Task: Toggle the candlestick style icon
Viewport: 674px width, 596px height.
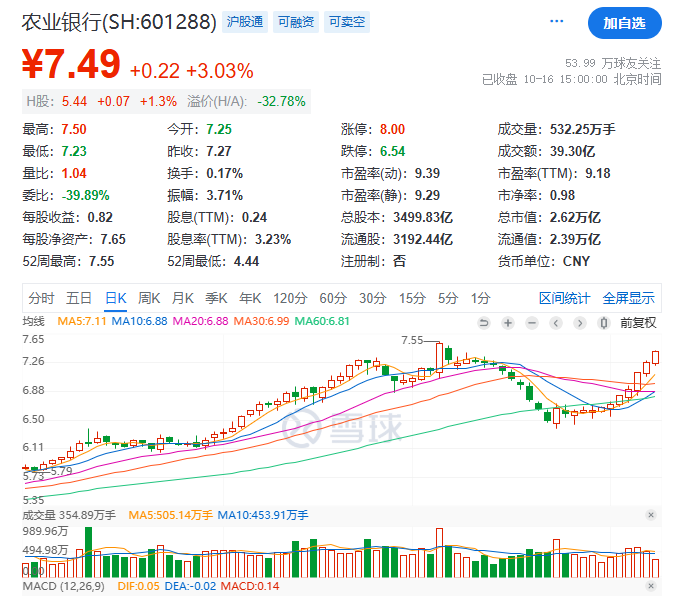Action: (604, 323)
